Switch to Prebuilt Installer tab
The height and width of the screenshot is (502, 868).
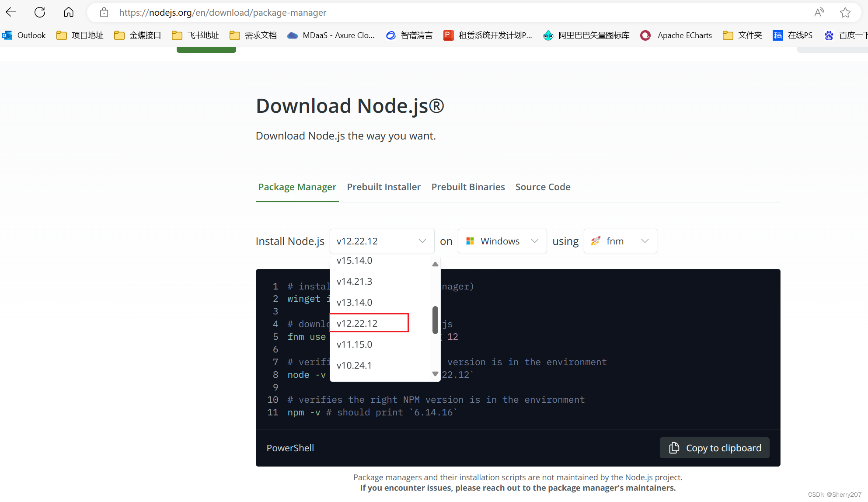[x=383, y=187]
